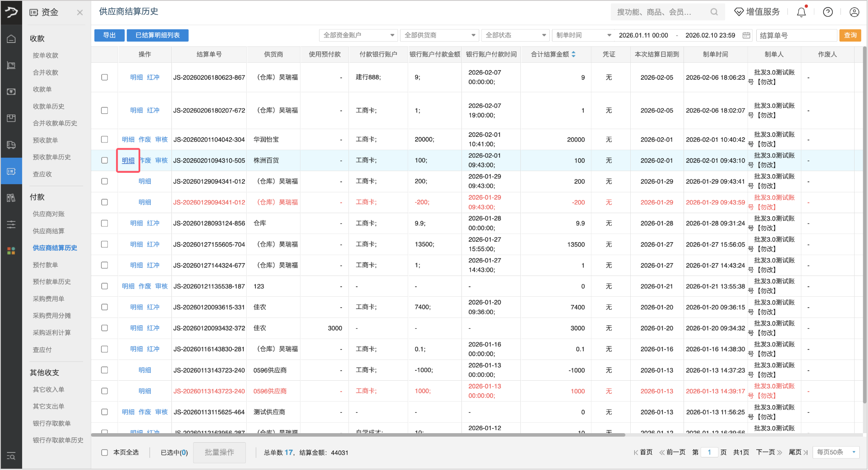Select checkbox for 华润怡宝 settlement row
Viewport: 868px width, 470px height.
104,139
